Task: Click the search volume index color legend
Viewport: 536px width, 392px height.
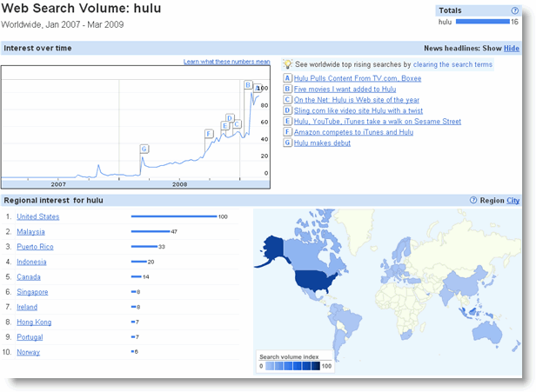Action: pos(292,366)
